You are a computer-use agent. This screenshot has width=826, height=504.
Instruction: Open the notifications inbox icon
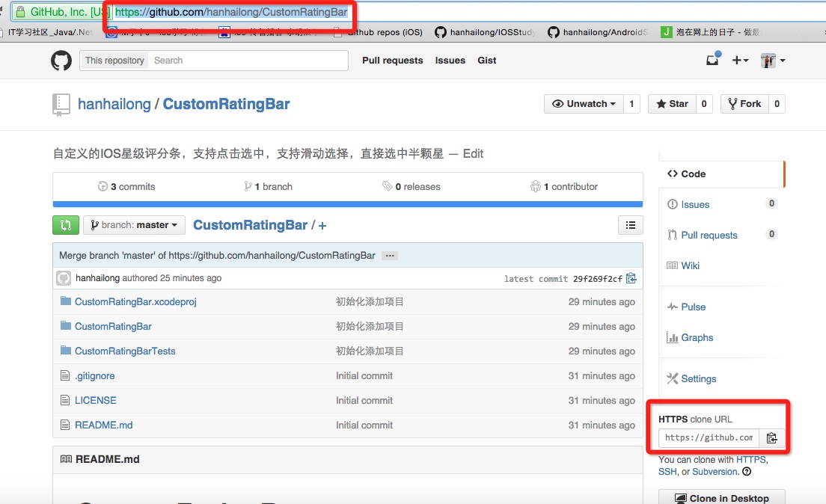[x=713, y=60]
